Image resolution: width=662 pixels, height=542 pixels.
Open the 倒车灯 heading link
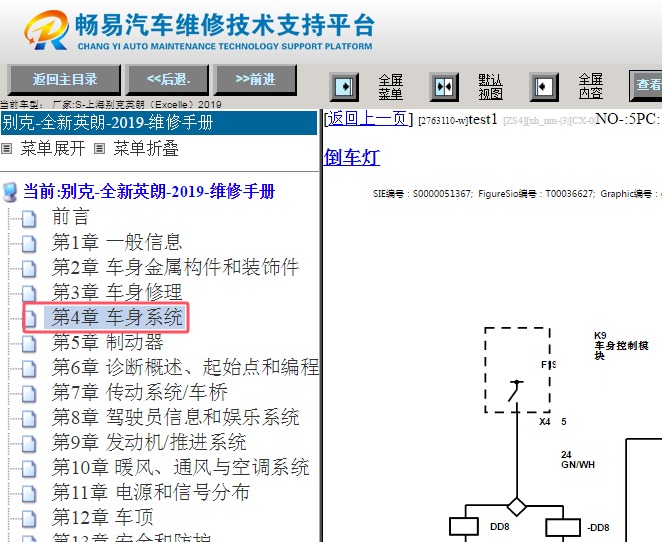[351, 157]
